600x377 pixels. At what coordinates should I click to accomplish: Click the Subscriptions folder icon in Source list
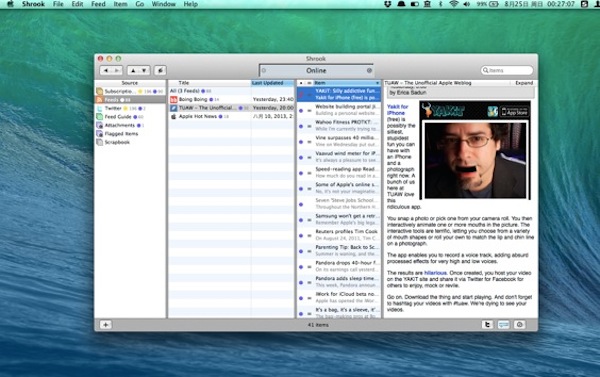click(99, 91)
